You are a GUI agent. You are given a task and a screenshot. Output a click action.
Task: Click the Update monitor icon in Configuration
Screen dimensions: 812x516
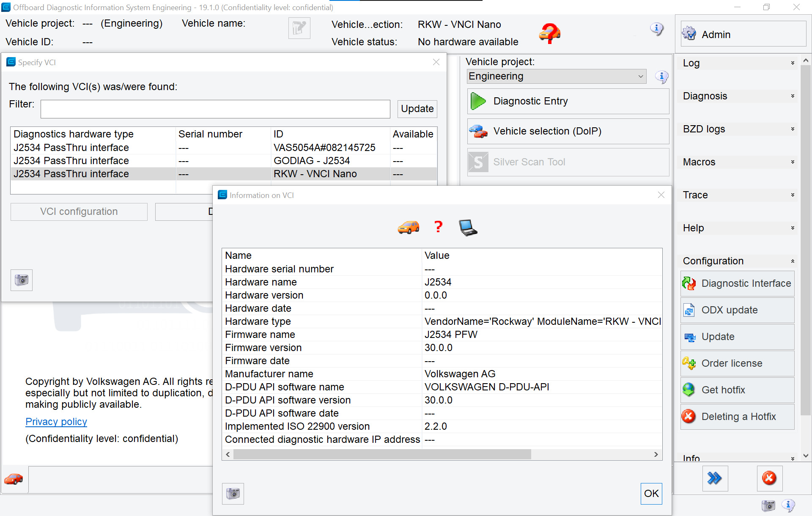click(x=689, y=337)
